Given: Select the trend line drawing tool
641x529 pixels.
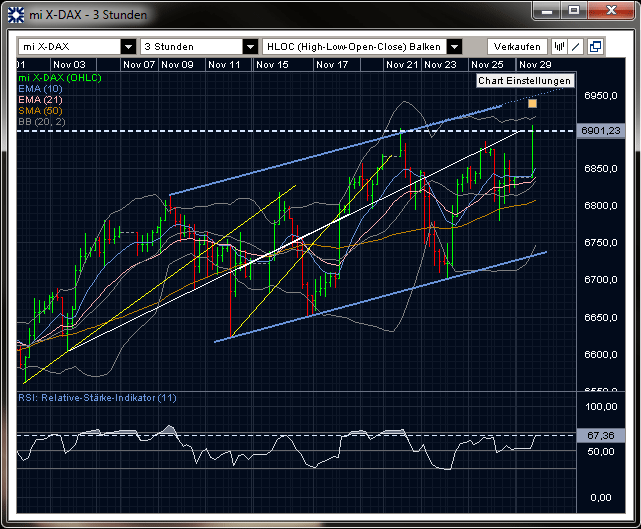Looking at the screenshot, I should coord(576,47).
